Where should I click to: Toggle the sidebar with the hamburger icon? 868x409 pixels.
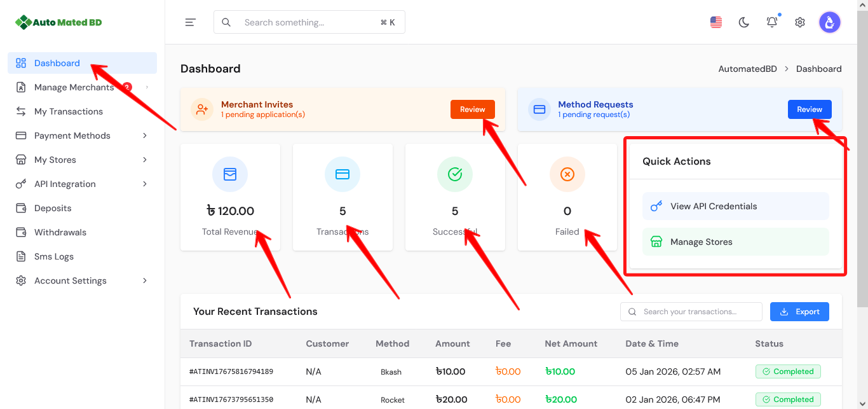pyautogui.click(x=190, y=22)
